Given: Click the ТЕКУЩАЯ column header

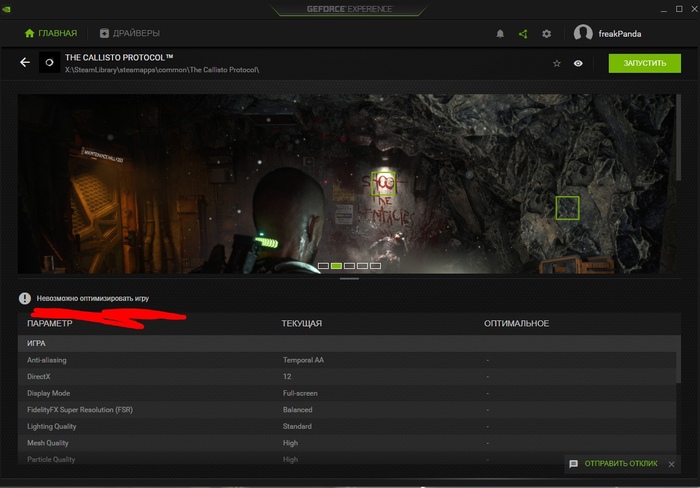Looking at the screenshot, I should tap(301, 323).
